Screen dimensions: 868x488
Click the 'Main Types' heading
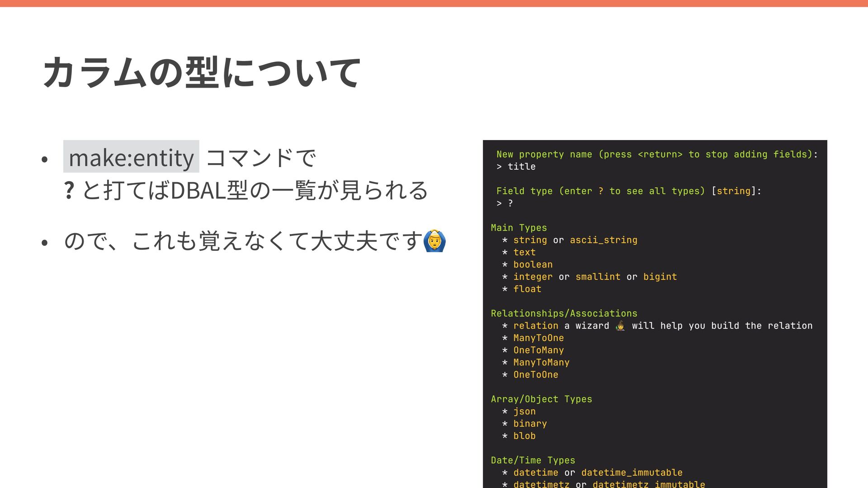click(519, 228)
